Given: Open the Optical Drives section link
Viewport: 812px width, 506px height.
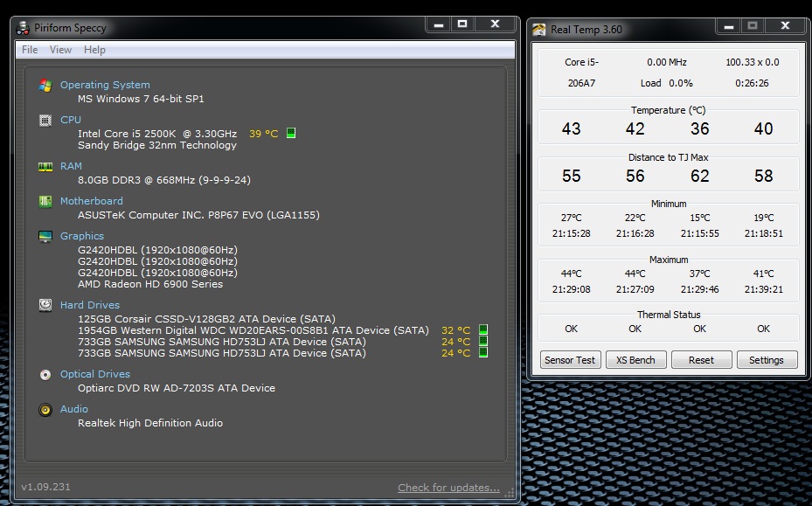Looking at the screenshot, I should pyautogui.click(x=94, y=374).
